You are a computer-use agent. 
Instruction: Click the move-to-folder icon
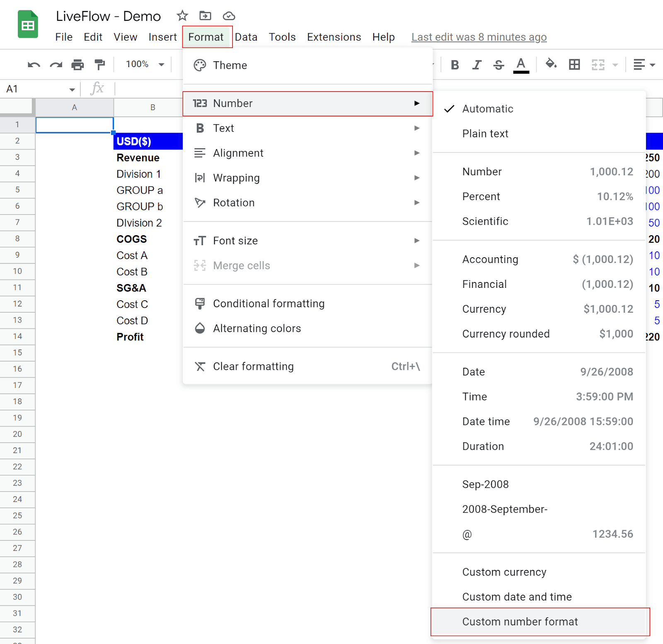[x=205, y=16]
